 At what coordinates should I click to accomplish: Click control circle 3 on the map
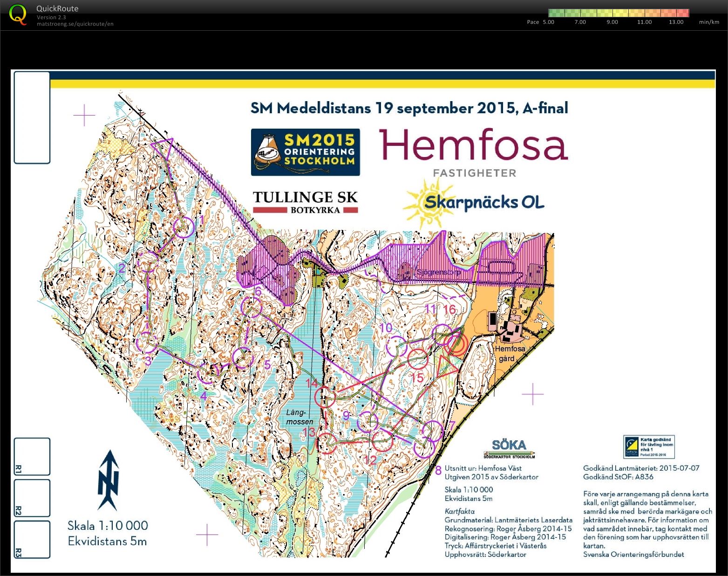coord(147,342)
